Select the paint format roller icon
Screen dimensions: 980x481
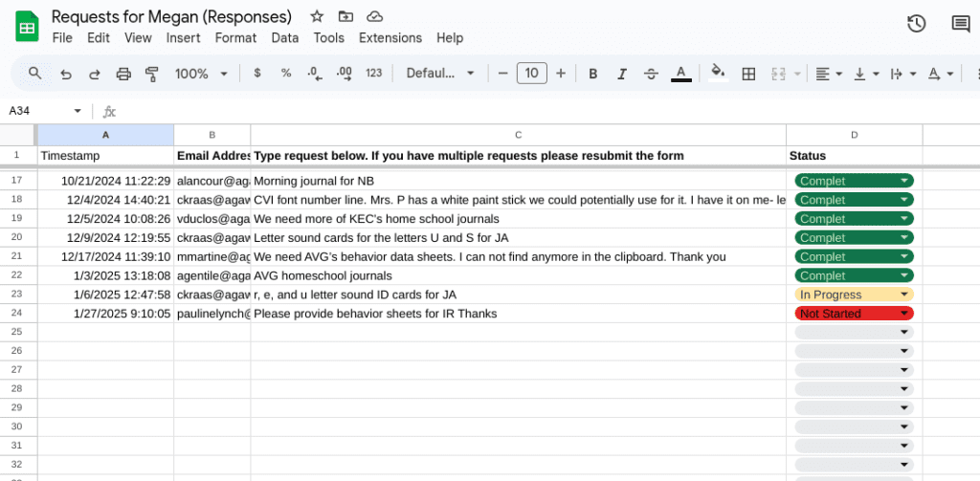pos(151,74)
